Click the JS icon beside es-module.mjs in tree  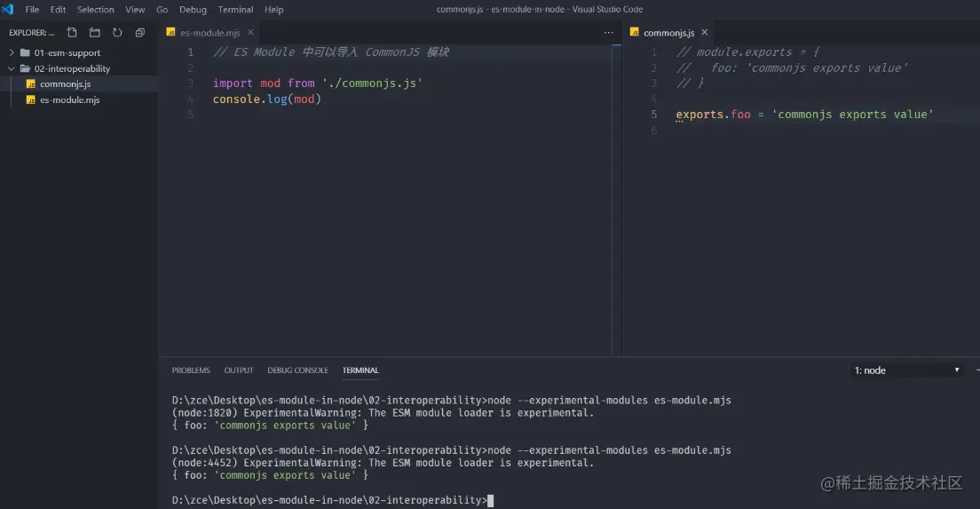tap(30, 99)
